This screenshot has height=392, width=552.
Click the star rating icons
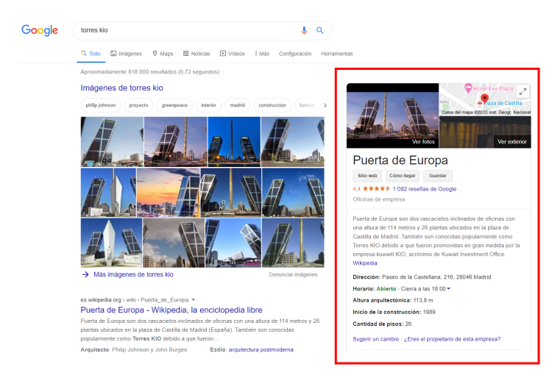click(x=376, y=188)
